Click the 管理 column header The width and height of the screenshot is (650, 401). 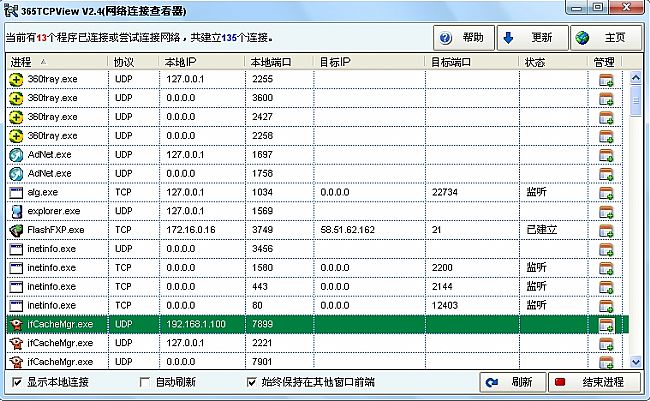click(605, 62)
